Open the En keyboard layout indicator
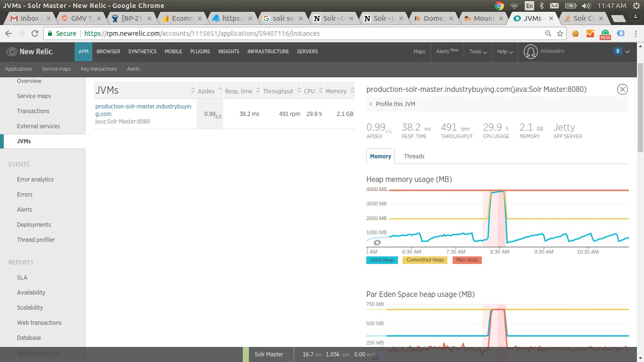 [529, 6]
